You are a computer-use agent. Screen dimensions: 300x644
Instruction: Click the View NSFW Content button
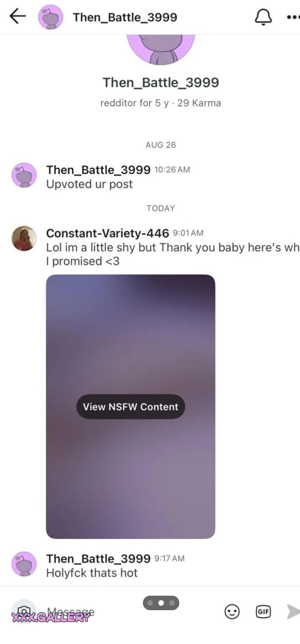[131, 407]
